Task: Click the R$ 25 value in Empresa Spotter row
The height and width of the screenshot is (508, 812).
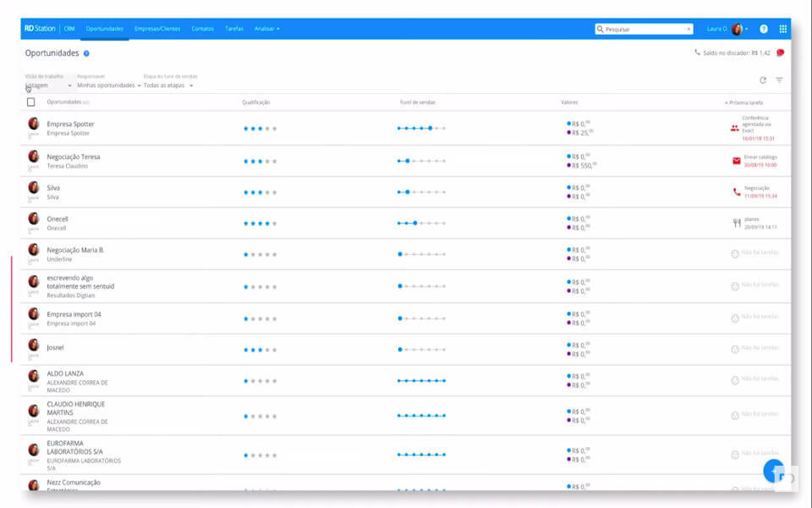Action: click(583, 133)
